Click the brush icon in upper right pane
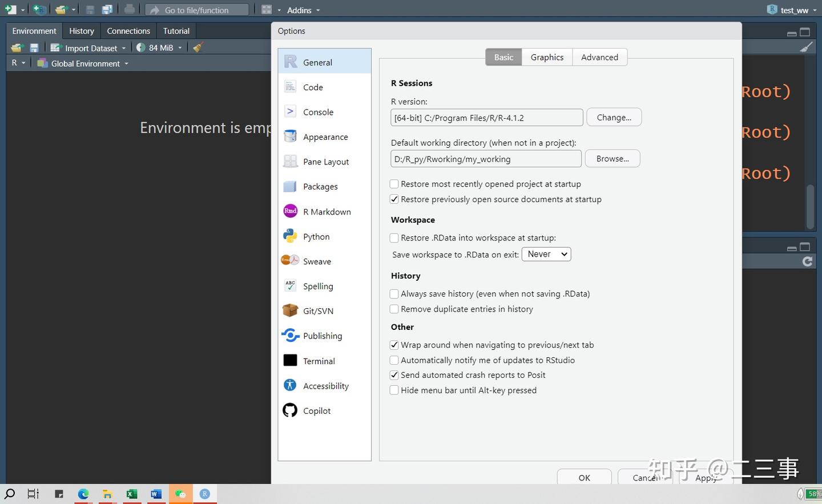The height and width of the screenshot is (504, 822). tap(806, 47)
